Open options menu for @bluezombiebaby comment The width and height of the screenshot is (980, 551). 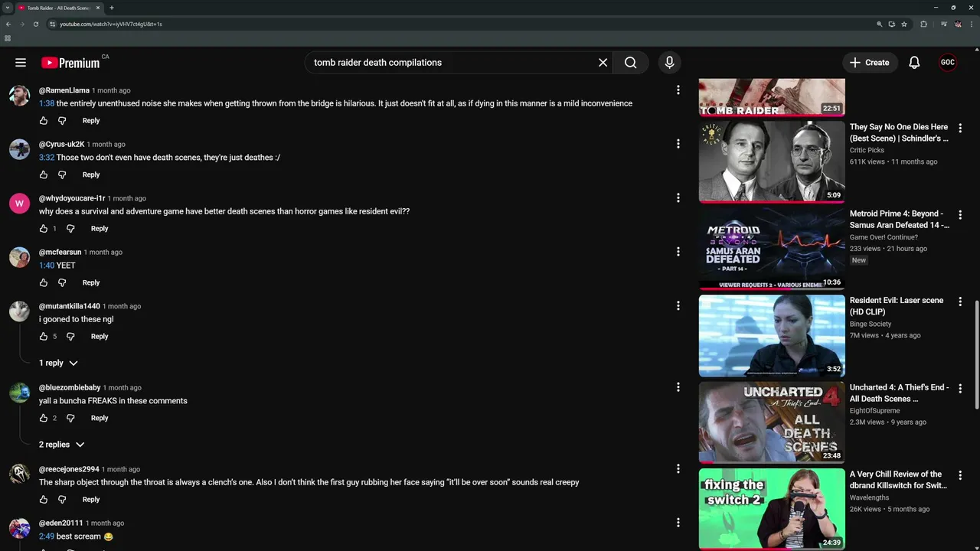(x=678, y=387)
